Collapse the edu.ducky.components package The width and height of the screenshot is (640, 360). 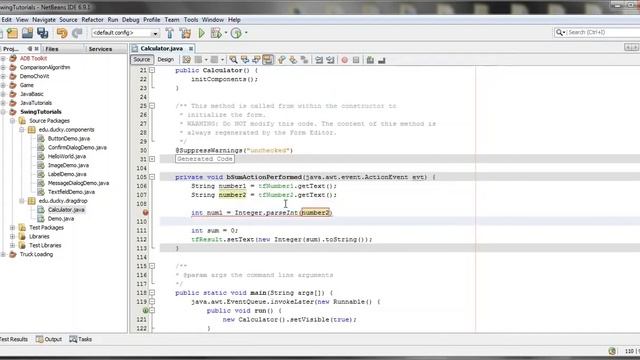tap(22, 130)
